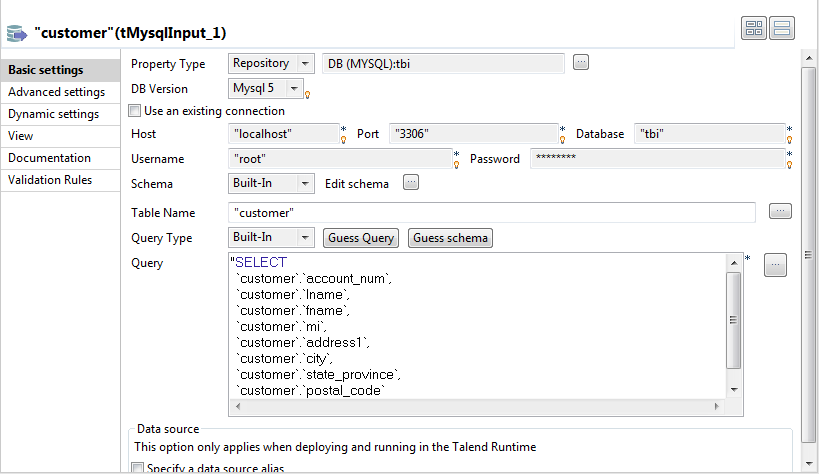Toggle Specify a data source alias checkbox
This screenshot has width=819, height=474.
pos(138,467)
